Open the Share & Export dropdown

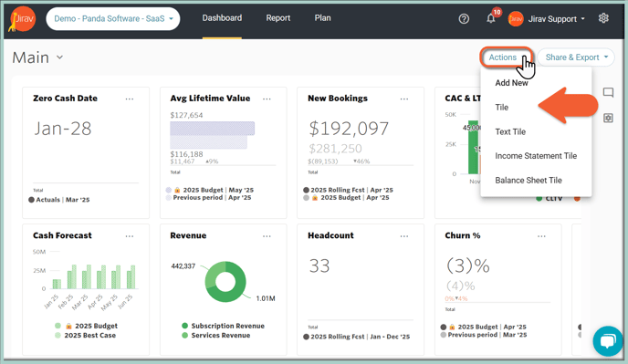click(576, 57)
